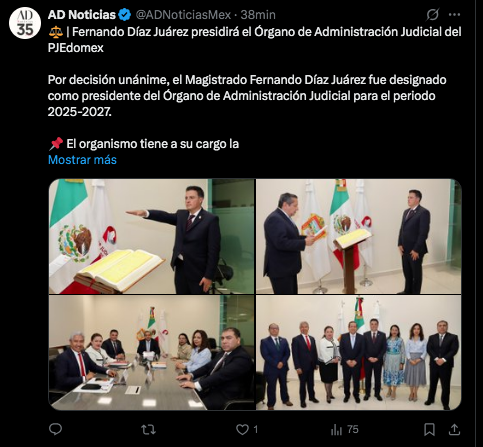Visit the @ADNoticiasMex handle link
Screen dimensions: 483x447
[x=183, y=15]
